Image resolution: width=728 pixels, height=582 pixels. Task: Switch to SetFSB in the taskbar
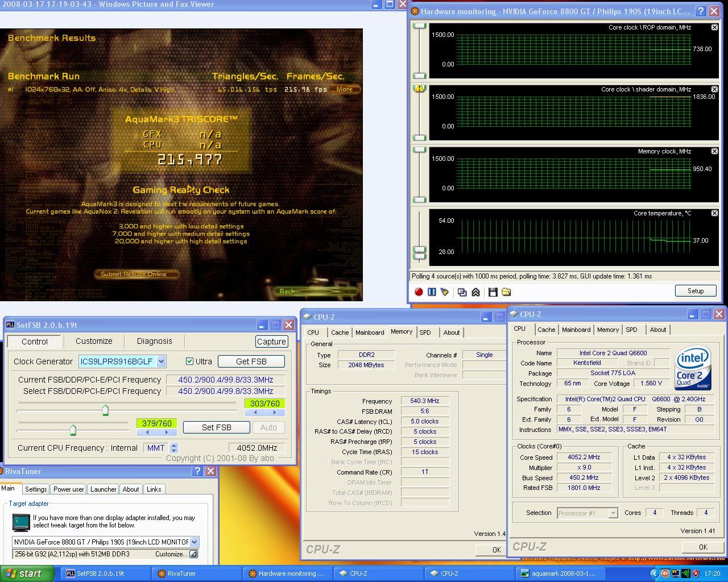pyautogui.click(x=105, y=573)
